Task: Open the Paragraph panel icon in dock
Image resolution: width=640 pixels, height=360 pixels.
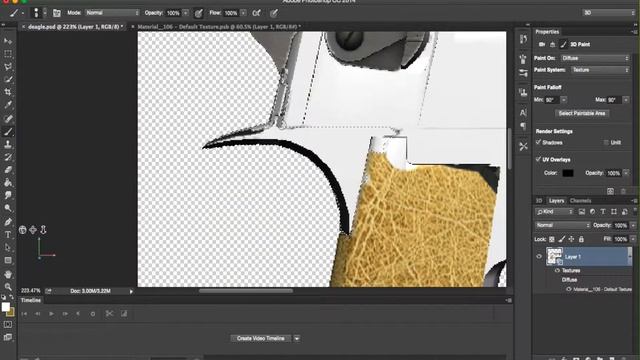Action: click(523, 126)
